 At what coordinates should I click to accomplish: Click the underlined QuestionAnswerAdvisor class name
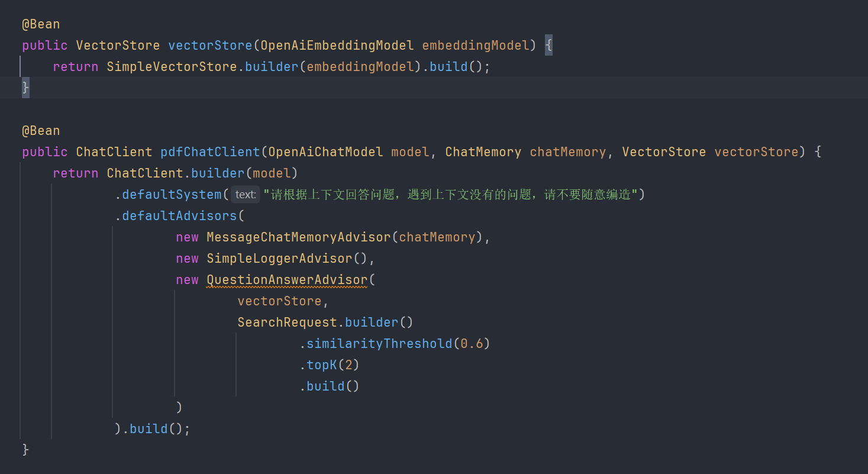click(x=287, y=280)
